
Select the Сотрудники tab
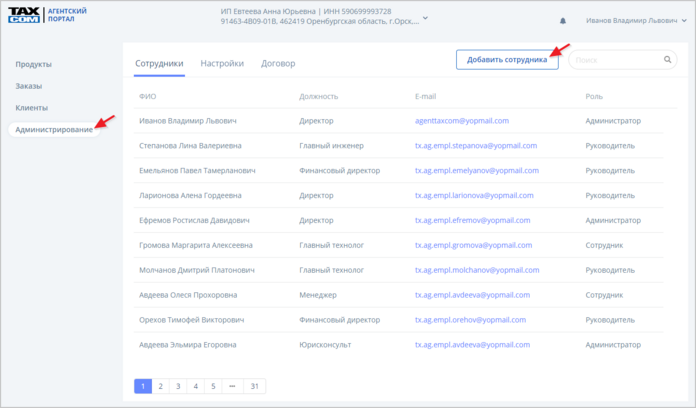point(159,63)
